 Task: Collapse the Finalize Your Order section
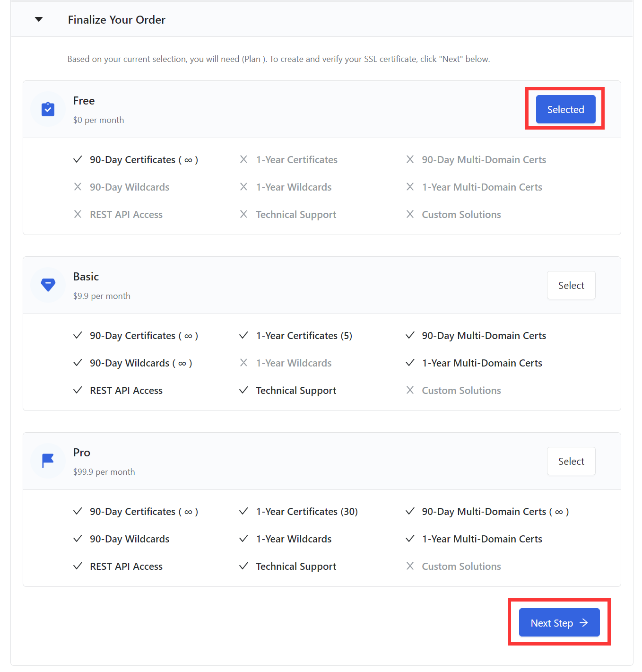click(39, 19)
